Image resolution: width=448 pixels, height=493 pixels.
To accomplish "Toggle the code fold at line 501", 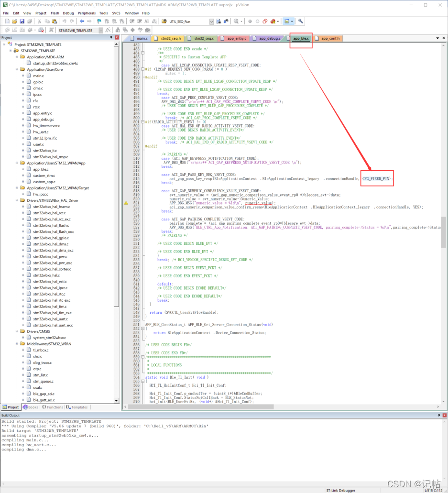I will (x=143, y=121).
